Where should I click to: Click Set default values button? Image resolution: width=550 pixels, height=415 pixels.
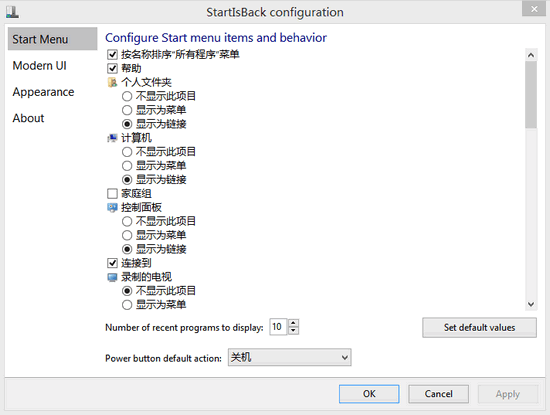pos(479,328)
